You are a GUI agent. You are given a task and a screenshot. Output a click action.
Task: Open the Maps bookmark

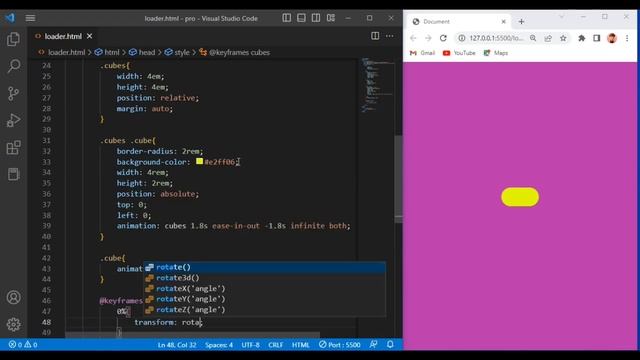(x=496, y=53)
